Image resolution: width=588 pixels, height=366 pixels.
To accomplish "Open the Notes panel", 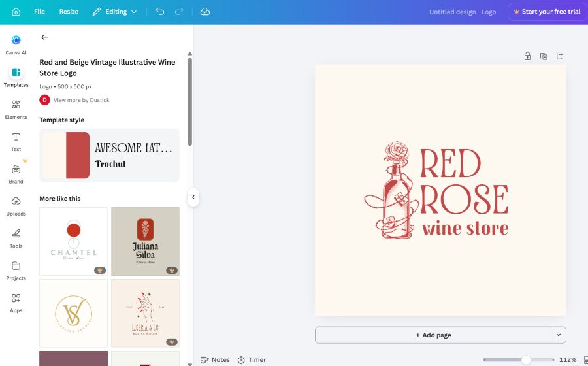I will pyautogui.click(x=215, y=359).
